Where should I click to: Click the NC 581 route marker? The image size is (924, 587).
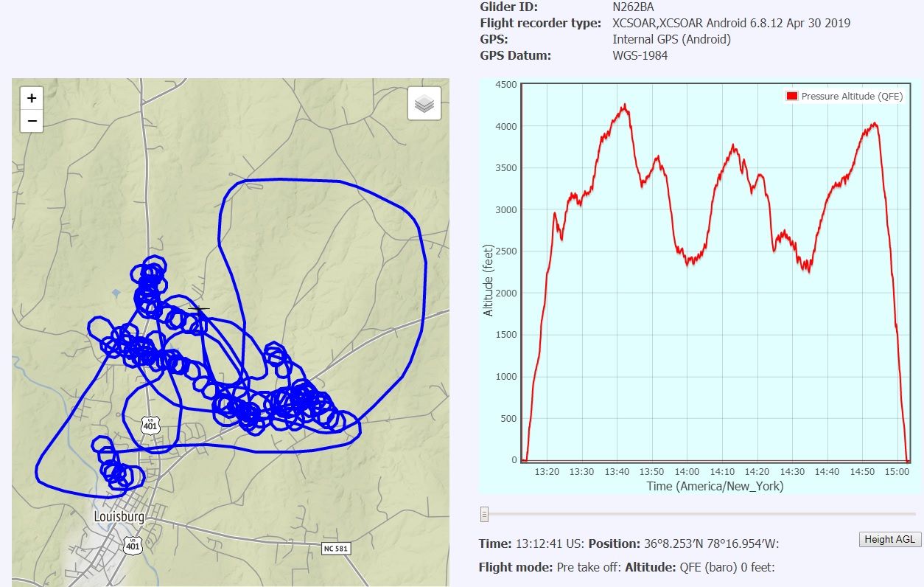(x=337, y=548)
